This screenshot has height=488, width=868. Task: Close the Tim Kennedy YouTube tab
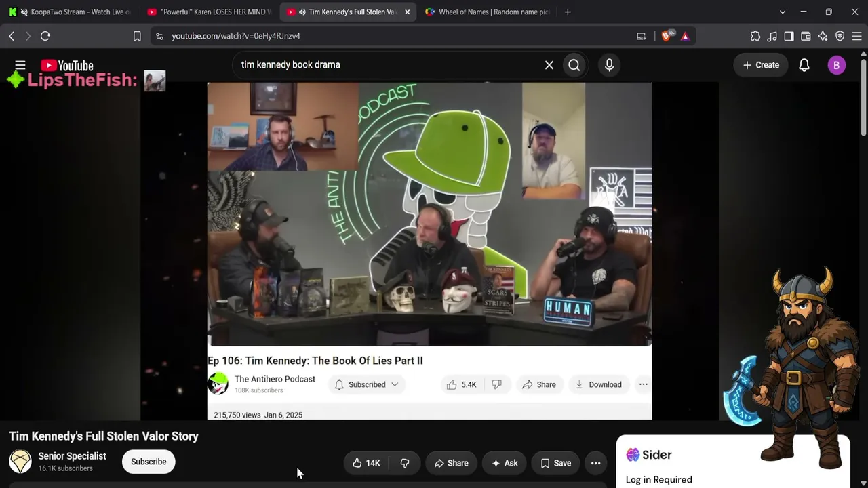click(x=407, y=12)
